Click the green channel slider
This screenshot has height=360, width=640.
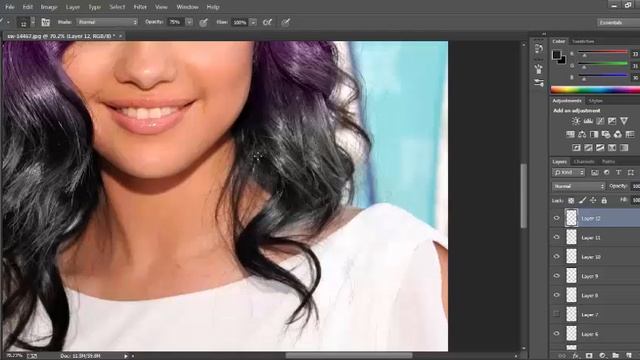point(603,64)
